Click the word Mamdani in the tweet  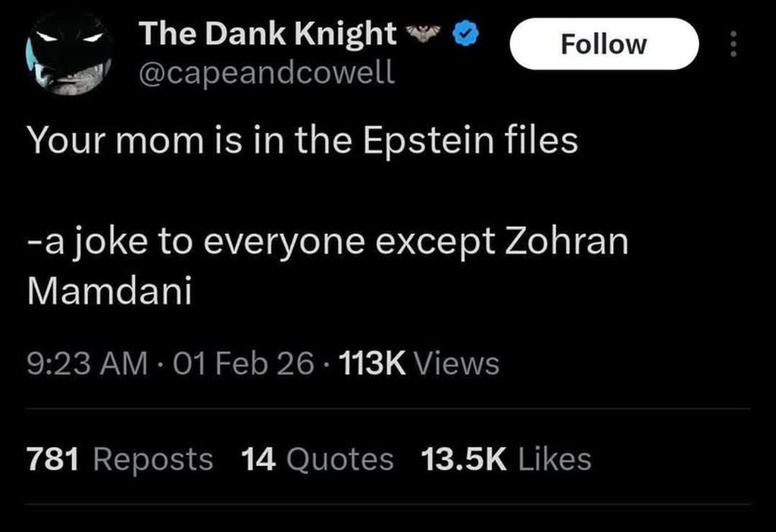pos(109,293)
